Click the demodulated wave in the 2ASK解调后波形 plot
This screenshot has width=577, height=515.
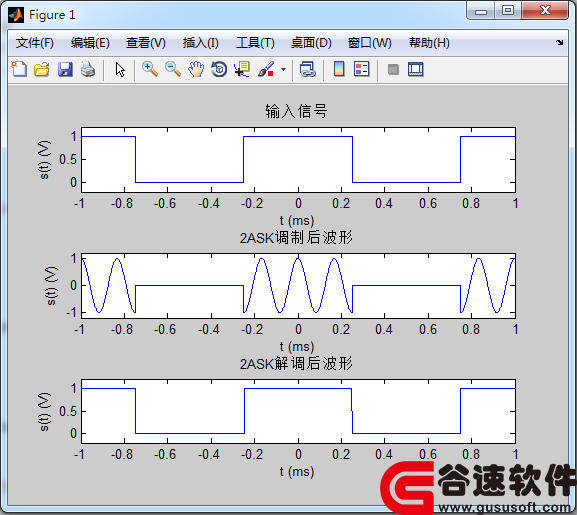[298, 388]
